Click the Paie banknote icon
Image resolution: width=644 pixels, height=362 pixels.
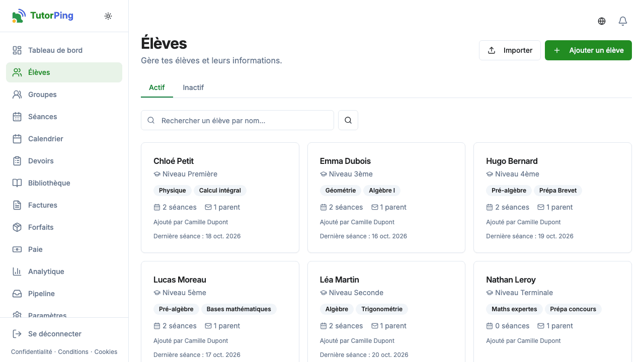pos(17,249)
